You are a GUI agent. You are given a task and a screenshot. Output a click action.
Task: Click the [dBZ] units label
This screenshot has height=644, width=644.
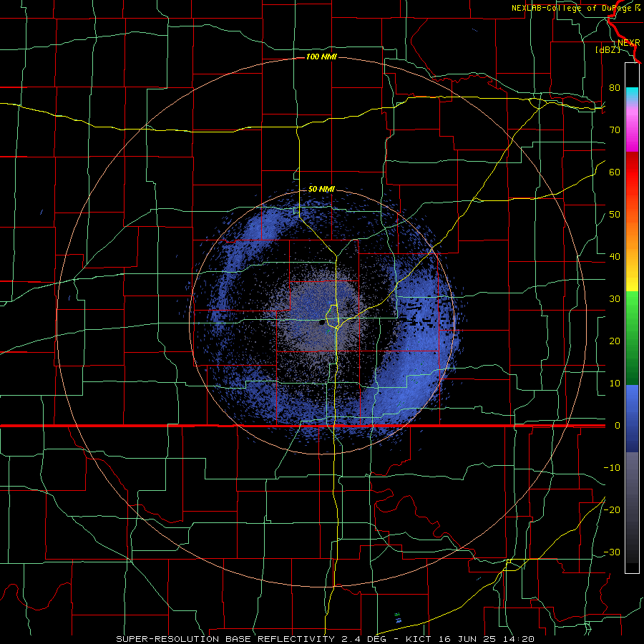click(608, 49)
